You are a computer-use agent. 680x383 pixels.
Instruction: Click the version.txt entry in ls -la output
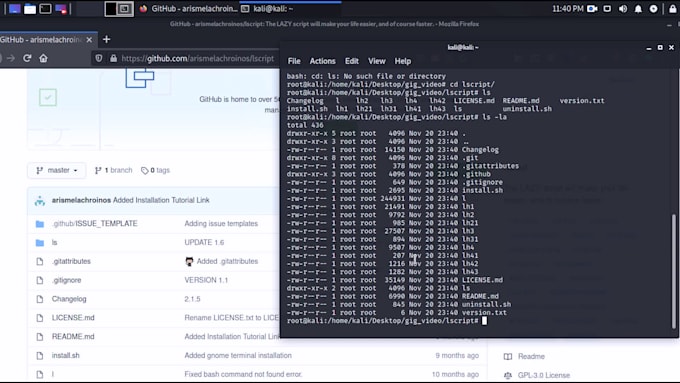click(x=484, y=313)
